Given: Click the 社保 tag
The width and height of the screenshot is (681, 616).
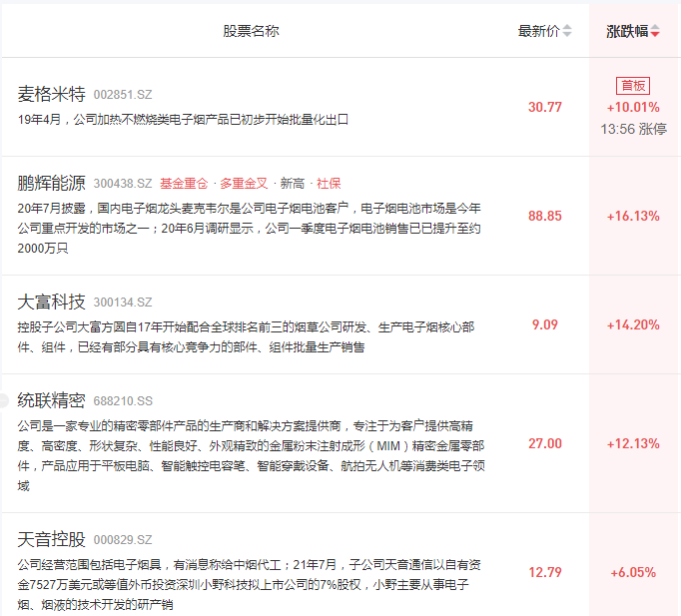Looking at the screenshot, I should tap(329, 184).
